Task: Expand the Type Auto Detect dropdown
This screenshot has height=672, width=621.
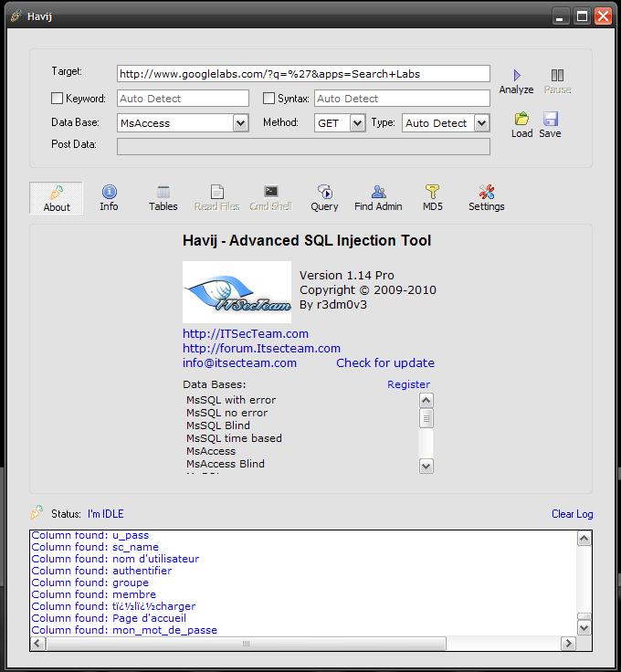Action: point(481,123)
